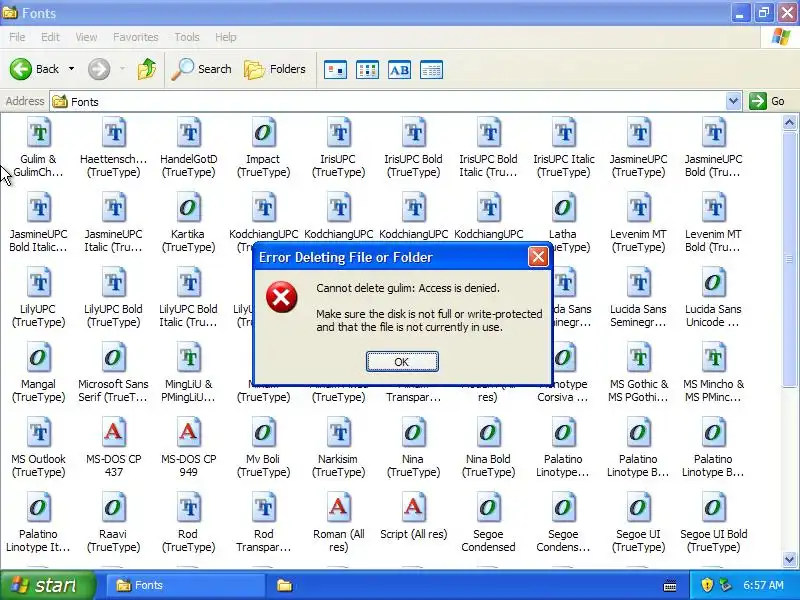The height and width of the screenshot is (600, 800).
Task: Open the Windows Start menu
Action: (48, 585)
